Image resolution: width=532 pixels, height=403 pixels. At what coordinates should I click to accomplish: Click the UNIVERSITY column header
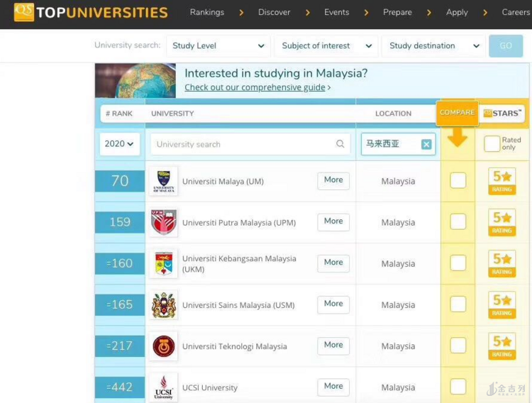pos(172,114)
